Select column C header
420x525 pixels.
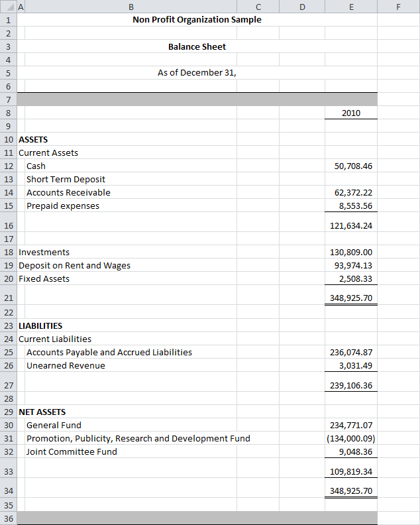(x=258, y=7)
